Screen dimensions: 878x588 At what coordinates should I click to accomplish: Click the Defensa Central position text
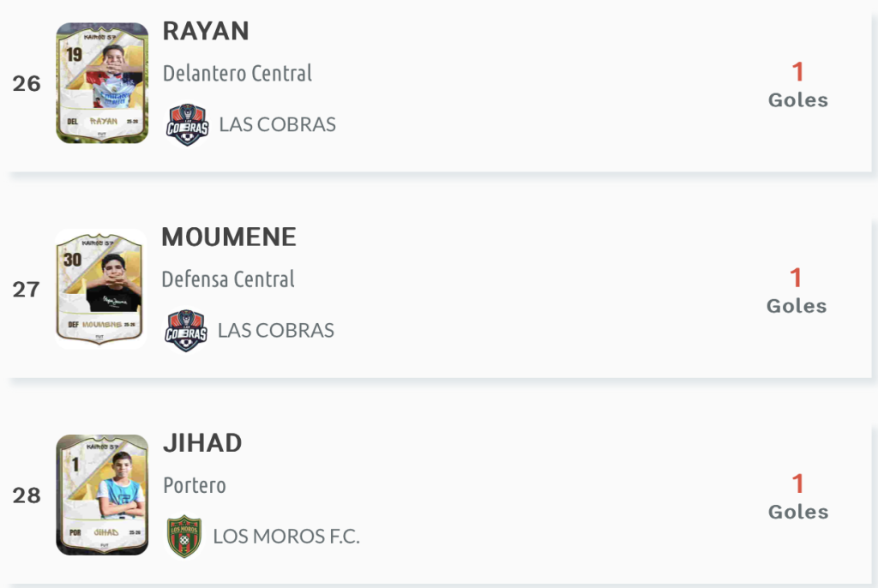[x=228, y=279]
